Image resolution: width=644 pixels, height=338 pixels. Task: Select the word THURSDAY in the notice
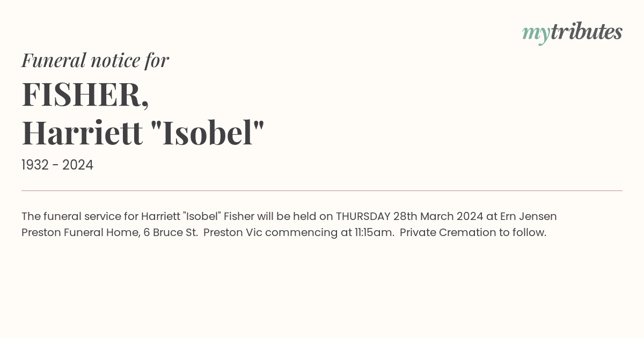(363, 217)
